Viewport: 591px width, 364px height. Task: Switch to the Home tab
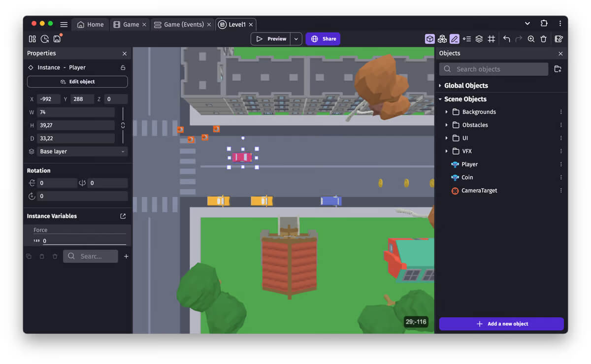pyautogui.click(x=91, y=25)
